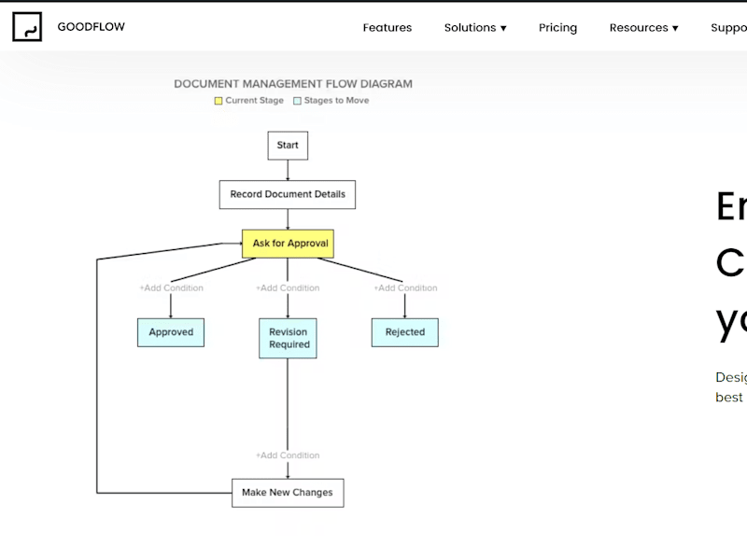Open the Support menu item

(x=729, y=28)
